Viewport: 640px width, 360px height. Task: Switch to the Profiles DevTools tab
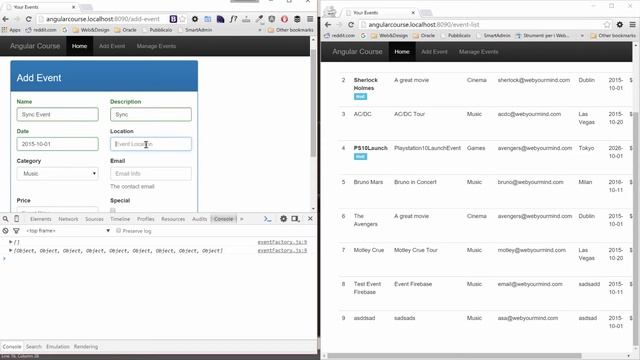point(146,219)
